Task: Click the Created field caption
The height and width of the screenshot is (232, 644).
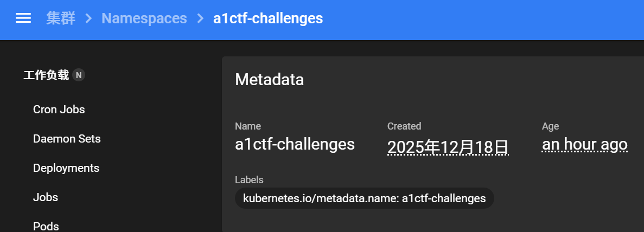Action: (x=404, y=126)
